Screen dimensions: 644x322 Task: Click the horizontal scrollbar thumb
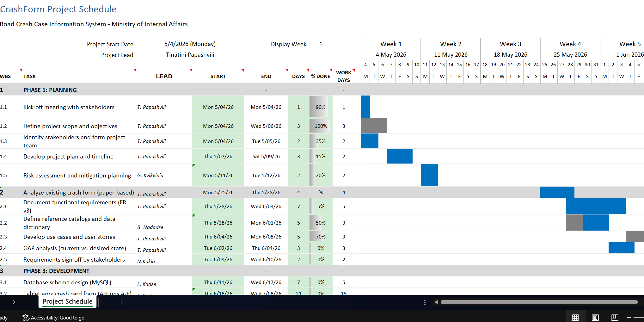pyautogui.click(x=539, y=302)
